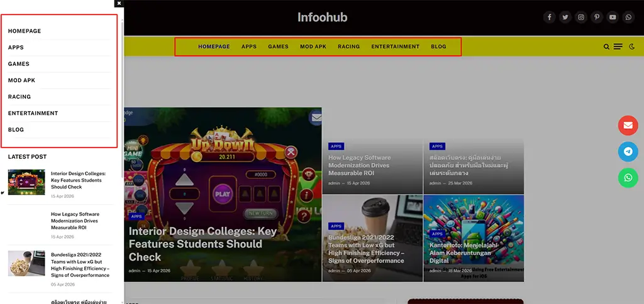This screenshot has width=644, height=304.
Task: Toggle dark mode moon icon
Action: (631, 46)
